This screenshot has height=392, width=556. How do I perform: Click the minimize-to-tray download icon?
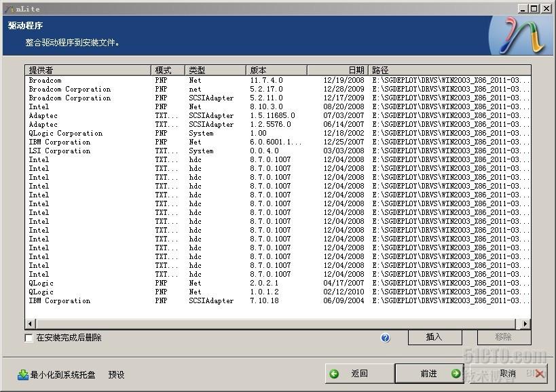click(23, 374)
